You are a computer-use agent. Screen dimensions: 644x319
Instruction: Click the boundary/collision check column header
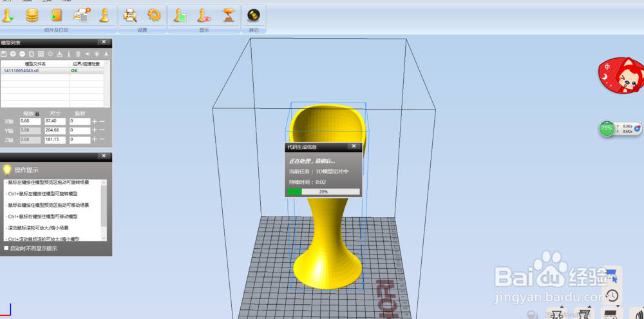coord(87,64)
